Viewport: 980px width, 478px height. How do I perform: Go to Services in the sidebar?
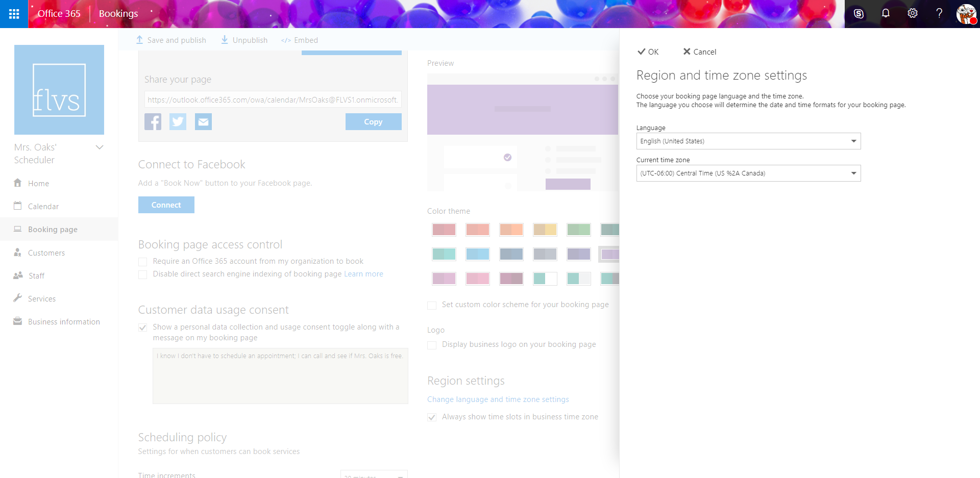click(x=42, y=298)
